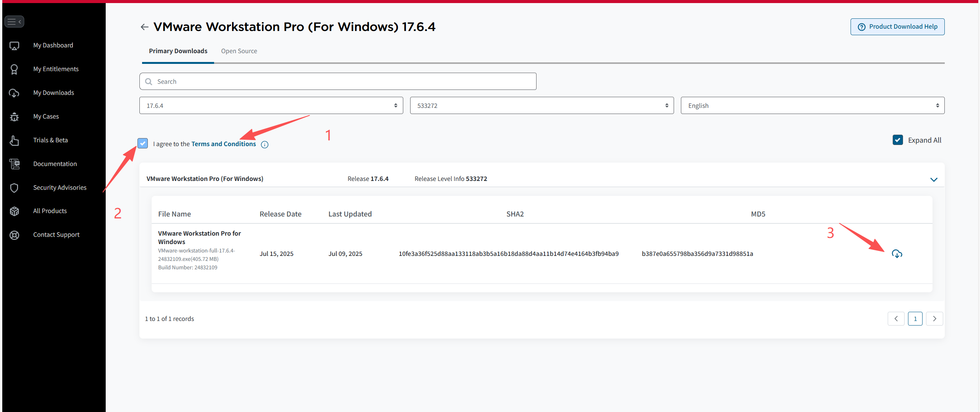This screenshot has height=412, width=980.
Task: Open My Cases in sidebar
Action: tap(46, 116)
